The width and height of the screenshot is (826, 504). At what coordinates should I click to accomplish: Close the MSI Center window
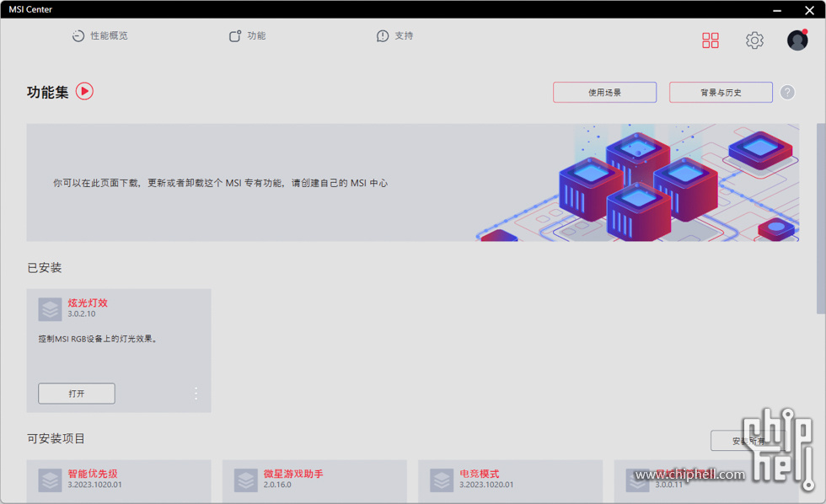tap(810, 10)
